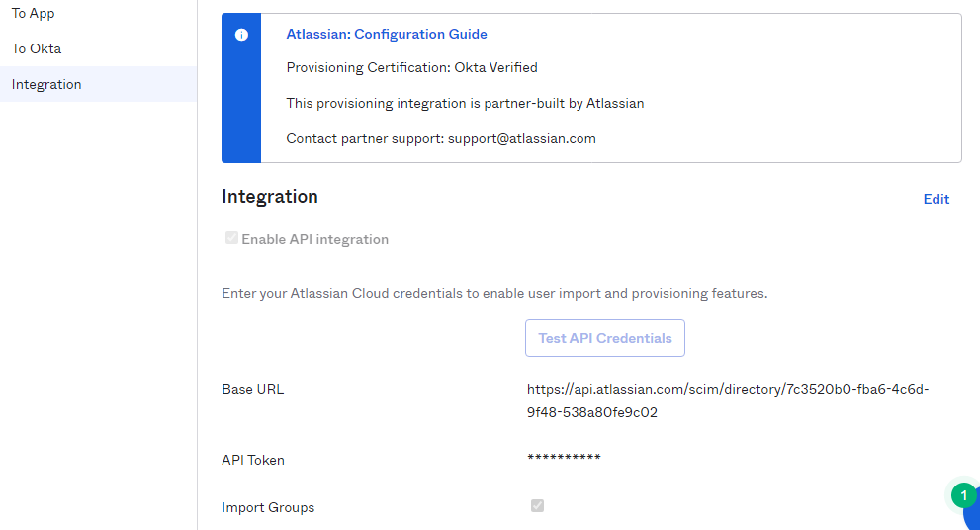Click the green notification badge showing 1

click(962, 495)
